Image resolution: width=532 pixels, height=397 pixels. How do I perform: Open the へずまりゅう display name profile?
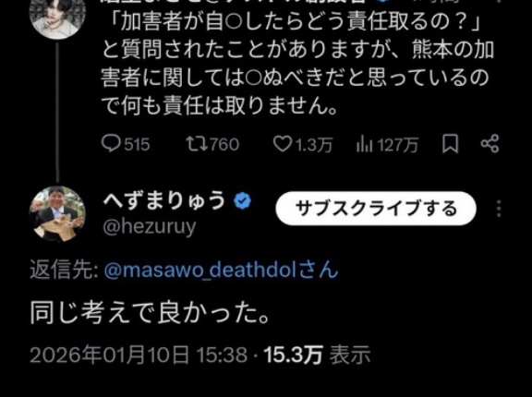tap(164, 200)
